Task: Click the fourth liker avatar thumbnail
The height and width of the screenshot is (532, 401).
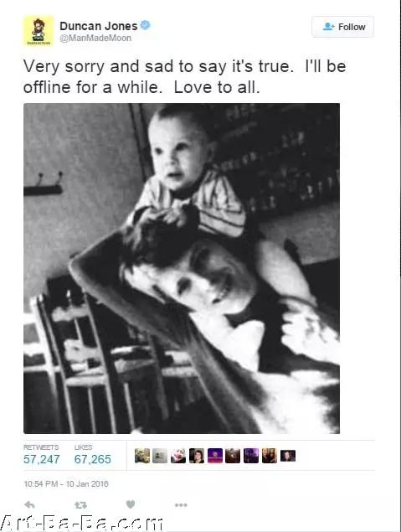Action: coord(197,456)
